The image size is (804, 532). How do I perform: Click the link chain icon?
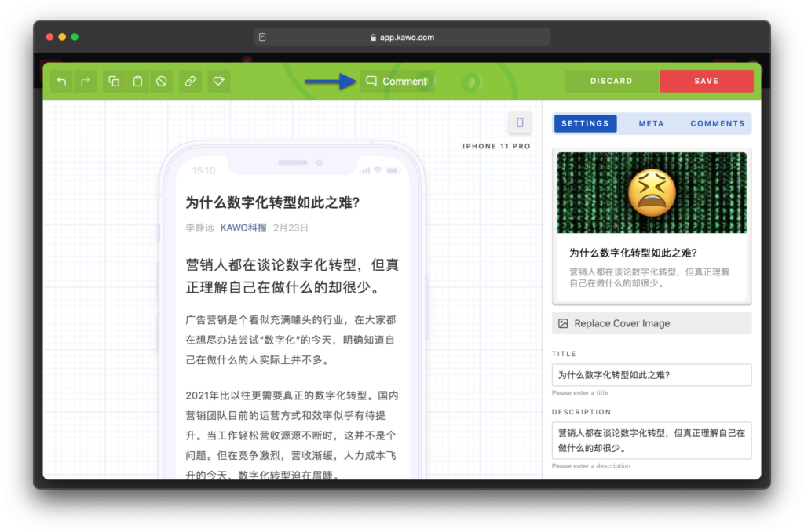click(189, 82)
